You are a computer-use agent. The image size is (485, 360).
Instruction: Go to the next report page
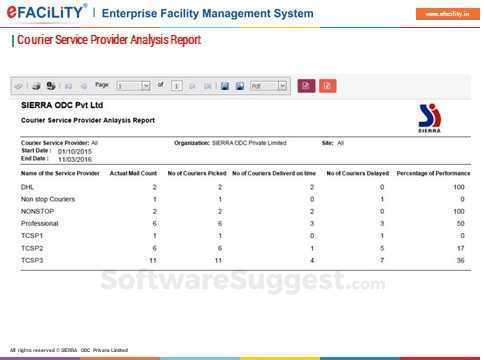(192, 86)
